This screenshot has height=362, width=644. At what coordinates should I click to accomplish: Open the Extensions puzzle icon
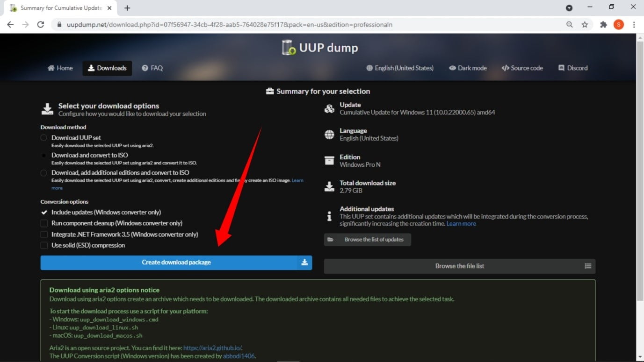click(x=603, y=25)
